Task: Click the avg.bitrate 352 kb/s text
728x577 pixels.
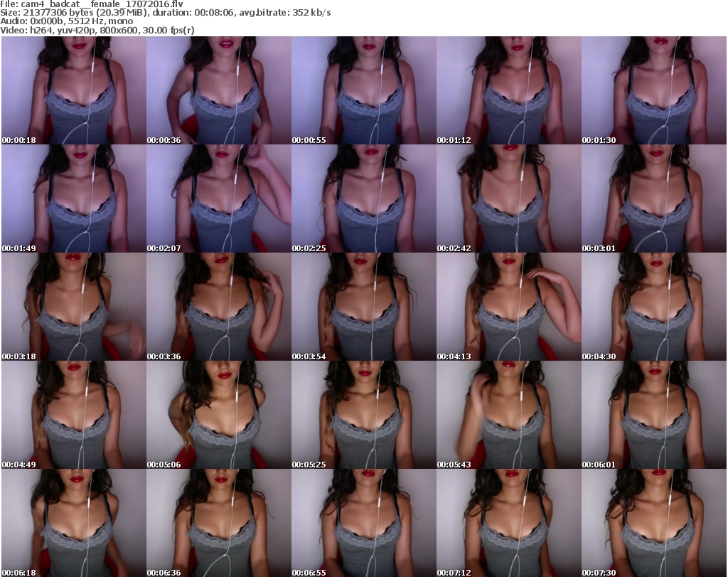Action: click(x=285, y=13)
